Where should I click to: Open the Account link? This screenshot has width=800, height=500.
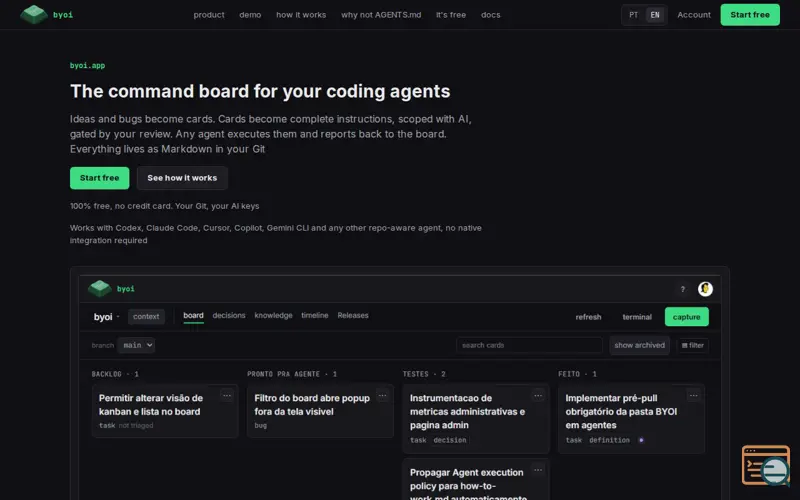[x=693, y=15]
